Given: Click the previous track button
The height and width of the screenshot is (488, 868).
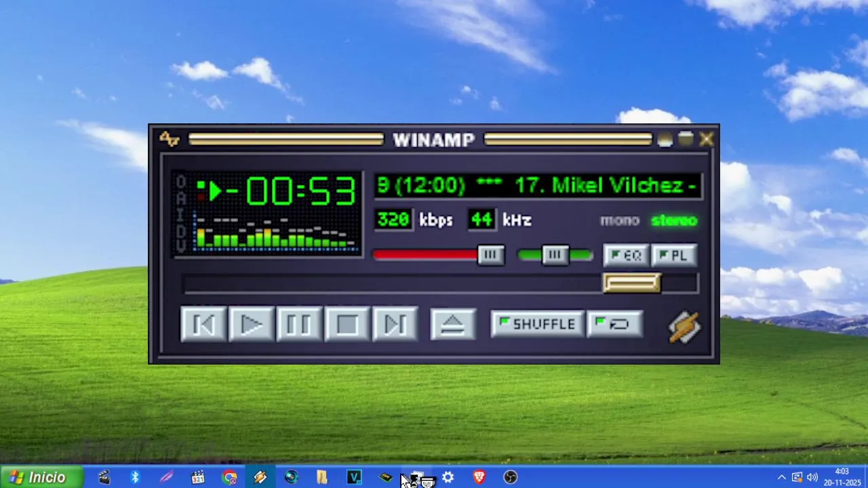Looking at the screenshot, I should tap(203, 325).
